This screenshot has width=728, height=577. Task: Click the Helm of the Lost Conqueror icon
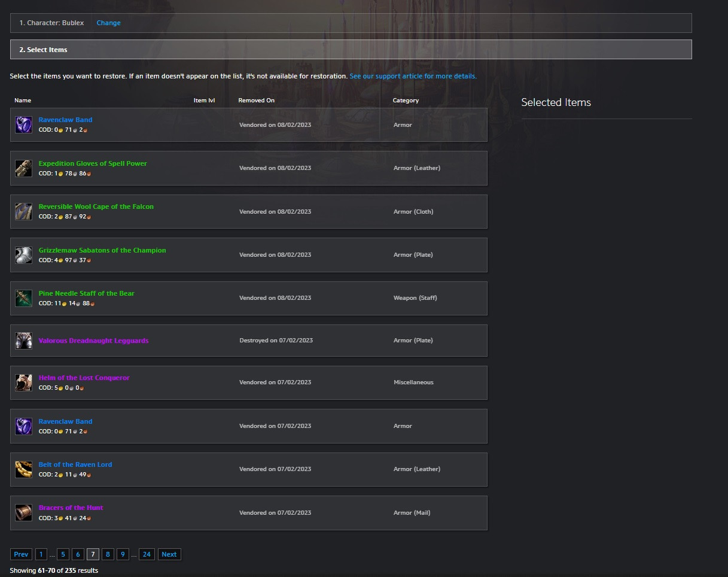click(x=23, y=382)
